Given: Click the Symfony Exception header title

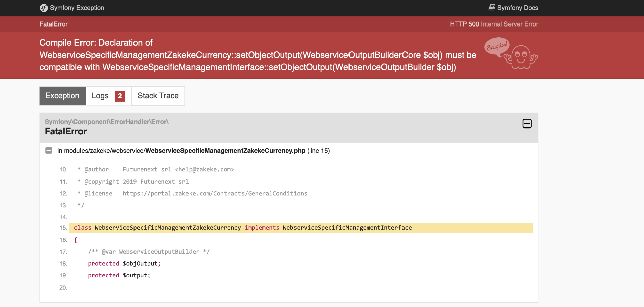Looking at the screenshot, I should (77, 8).
